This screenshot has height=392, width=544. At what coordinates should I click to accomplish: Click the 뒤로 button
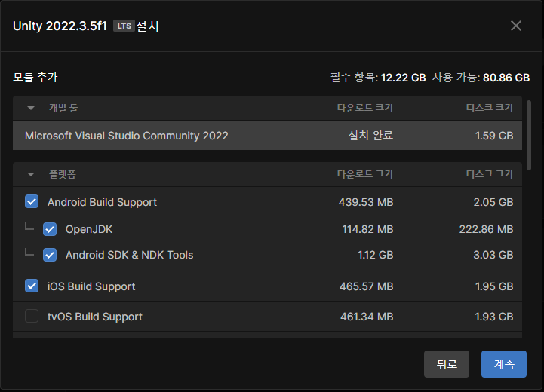pyautogui.click(x=447, y=364)
